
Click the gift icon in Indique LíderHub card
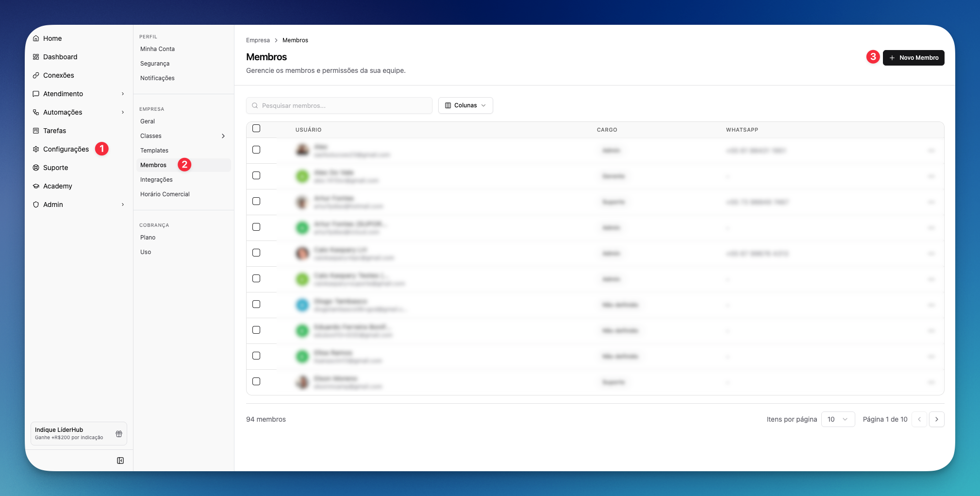coord(119,434)
